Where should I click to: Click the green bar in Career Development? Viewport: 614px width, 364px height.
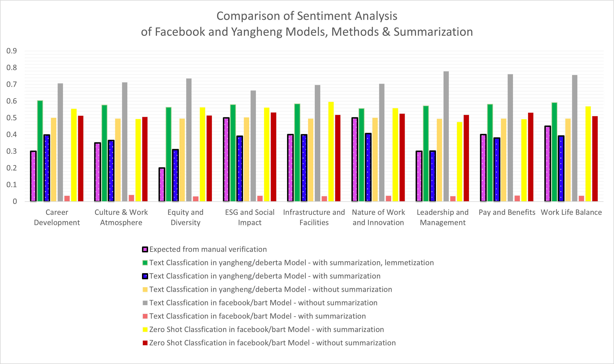(40, 151)
